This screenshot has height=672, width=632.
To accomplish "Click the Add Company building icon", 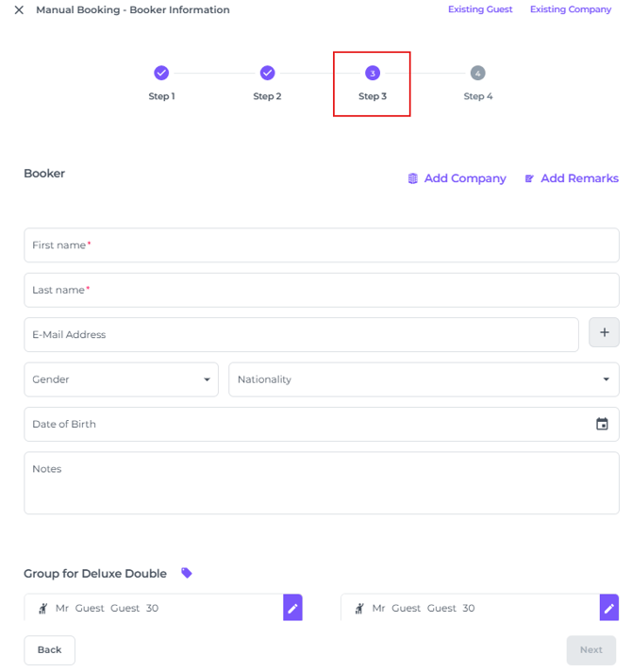I will pyautogui.click(x=413, y=178).
